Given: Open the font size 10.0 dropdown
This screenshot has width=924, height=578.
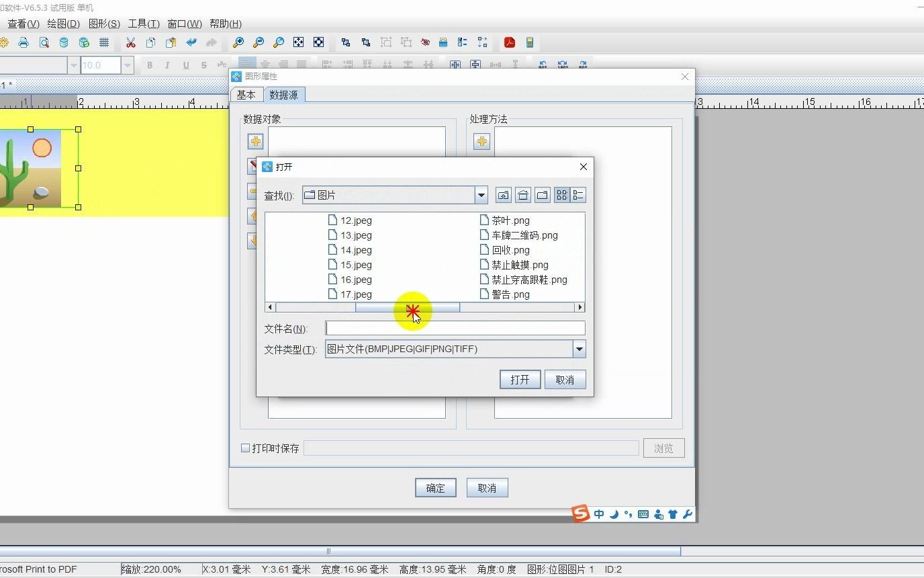Looking at the screenshot, I should (x=128, y=65).
